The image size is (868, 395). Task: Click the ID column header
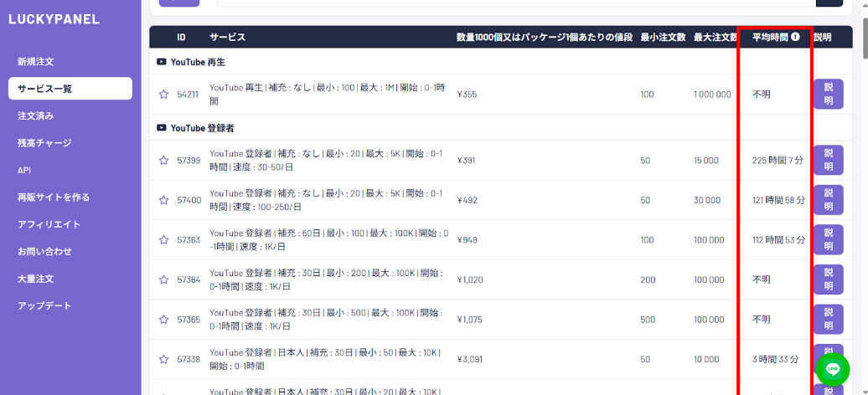[x=181, y=37]
